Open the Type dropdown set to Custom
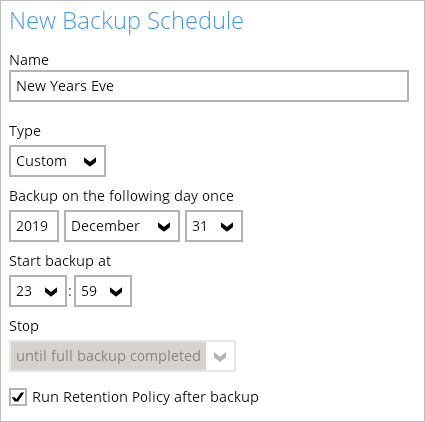This screenshot has height=422, width=425. click(57, 161)
